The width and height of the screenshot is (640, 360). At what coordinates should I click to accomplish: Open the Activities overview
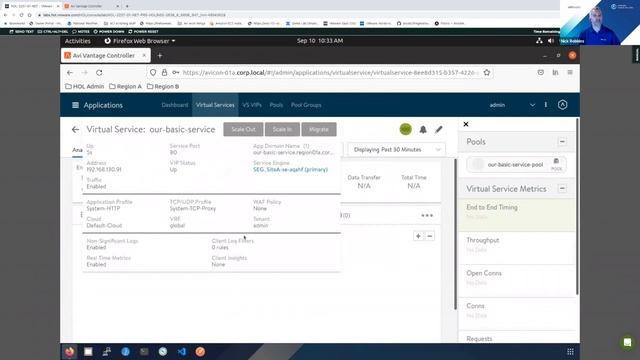click(78, 41)
